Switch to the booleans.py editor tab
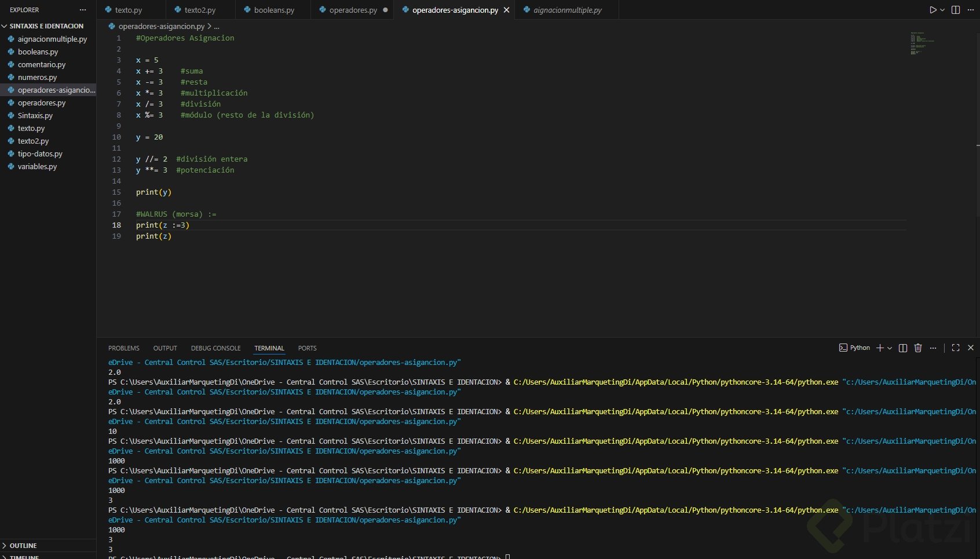Image resolution: width=980 pixels, height=559 pixels. click(273, 10)
